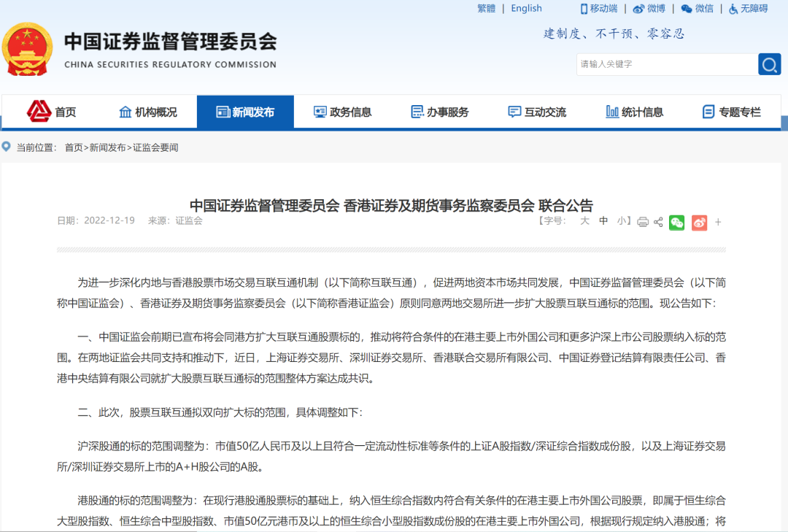Open the 办事服务 navigation menu
Screen dimensions: 788x532
439,112
